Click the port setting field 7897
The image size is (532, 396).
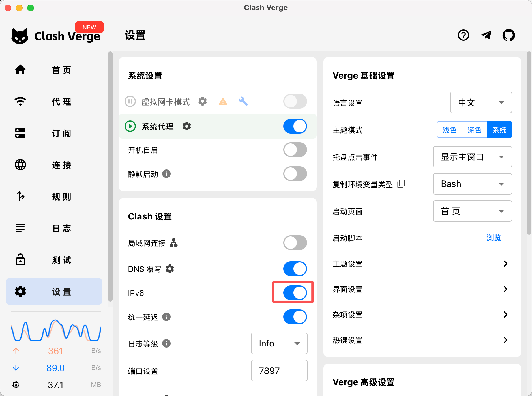279,371
